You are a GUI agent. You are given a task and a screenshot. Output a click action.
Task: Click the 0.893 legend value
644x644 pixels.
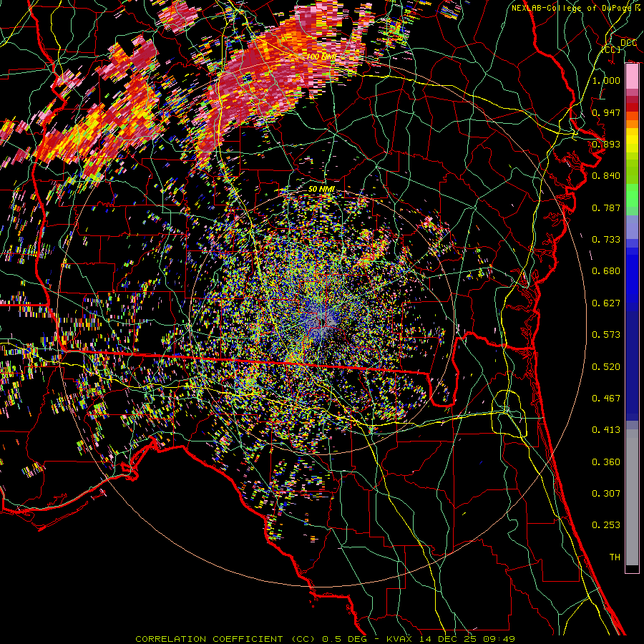(x=606, y=144)
